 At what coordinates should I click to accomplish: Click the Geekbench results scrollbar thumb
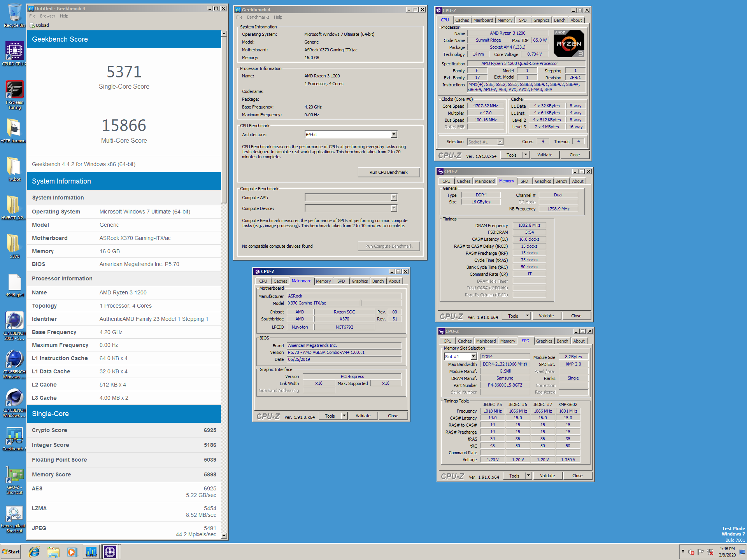click(224, 119)
